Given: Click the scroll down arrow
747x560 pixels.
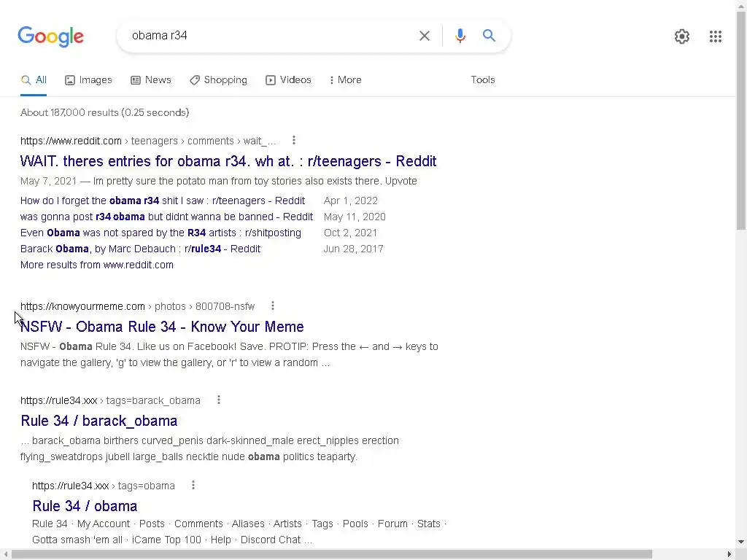Looking at the screenshot, I should [x=741, y=542].
